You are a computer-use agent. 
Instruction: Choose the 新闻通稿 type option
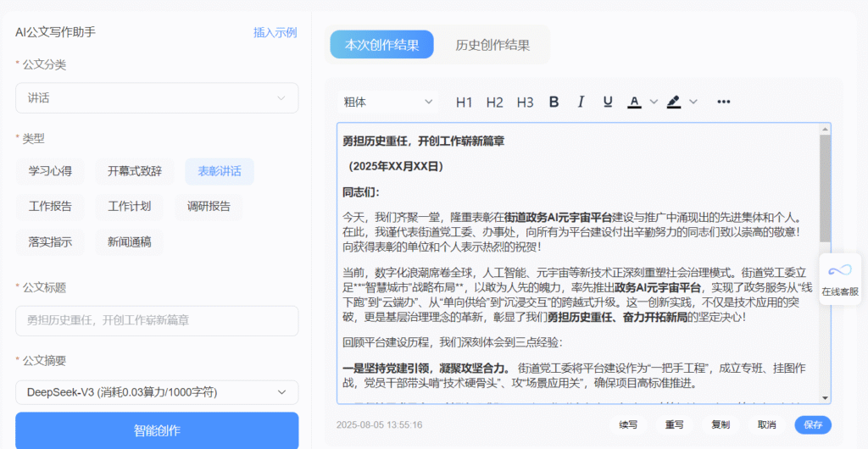[x=129, y=241]
